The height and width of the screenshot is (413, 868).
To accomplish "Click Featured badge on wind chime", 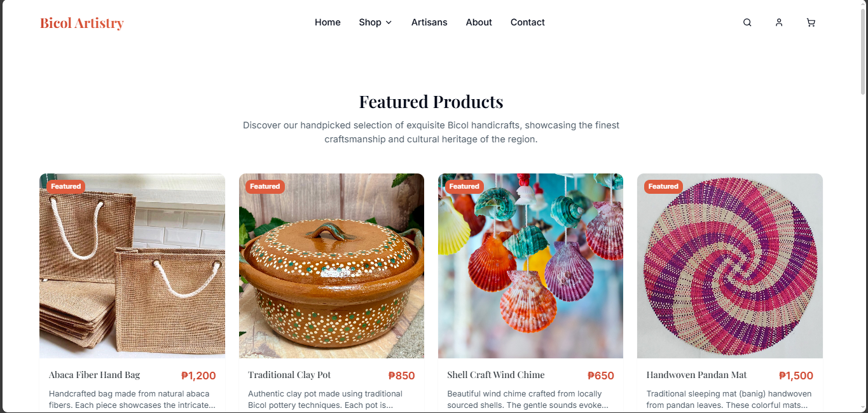I will point(464,186).
